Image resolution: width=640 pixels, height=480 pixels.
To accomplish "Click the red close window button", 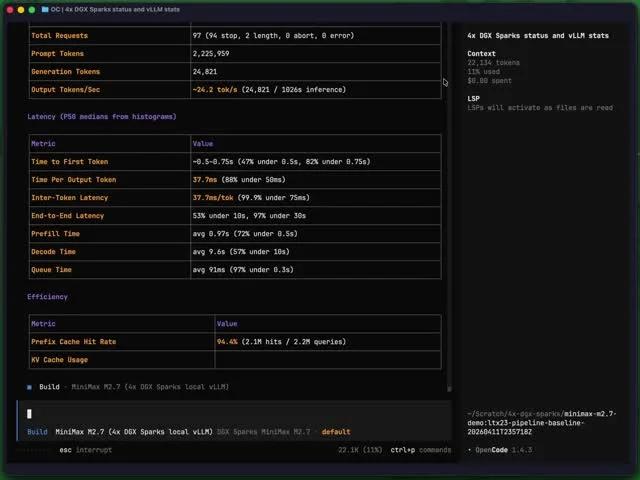I will [x=10, y=9].
